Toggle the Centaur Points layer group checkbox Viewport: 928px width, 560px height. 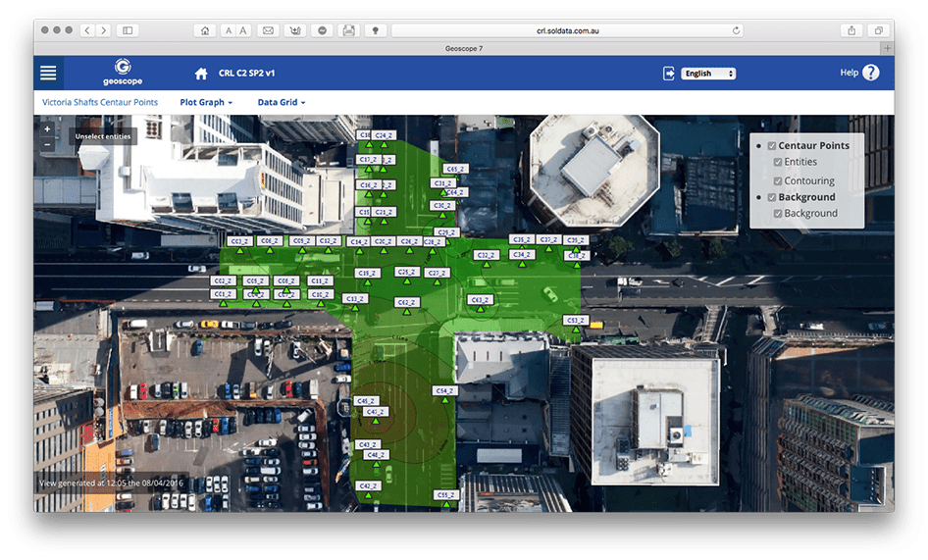pos(772,145)
